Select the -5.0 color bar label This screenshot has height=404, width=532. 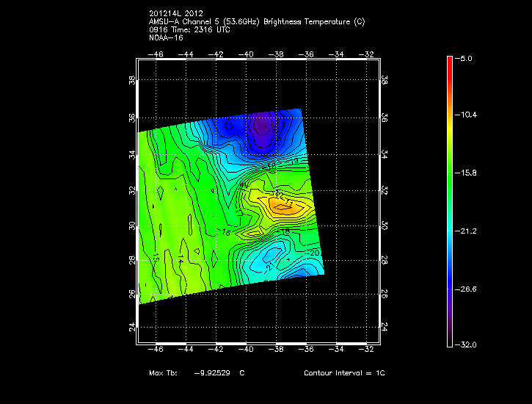pyautogui.click(x=465, y=57)
